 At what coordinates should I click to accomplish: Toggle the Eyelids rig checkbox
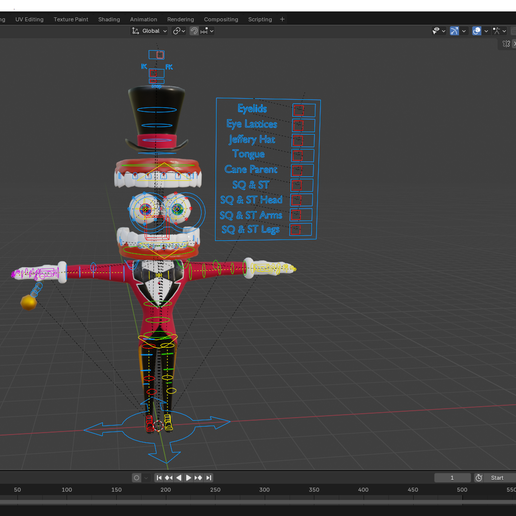tap(304, 110)
